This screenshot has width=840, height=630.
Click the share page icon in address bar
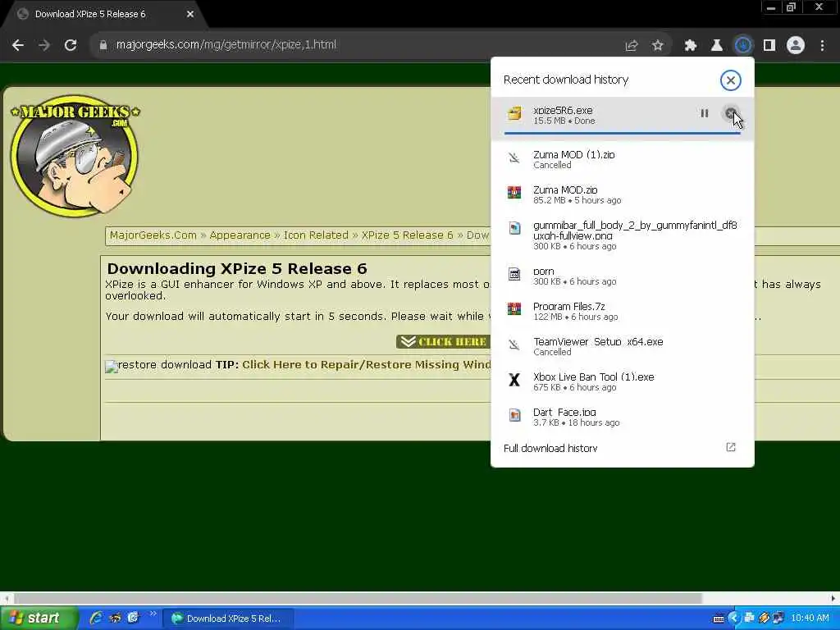632,46
